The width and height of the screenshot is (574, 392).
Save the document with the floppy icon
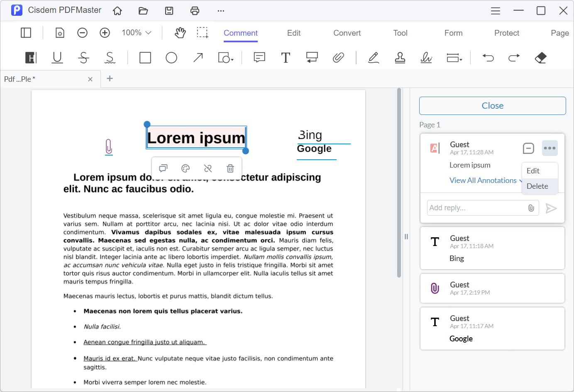point(169,11)
